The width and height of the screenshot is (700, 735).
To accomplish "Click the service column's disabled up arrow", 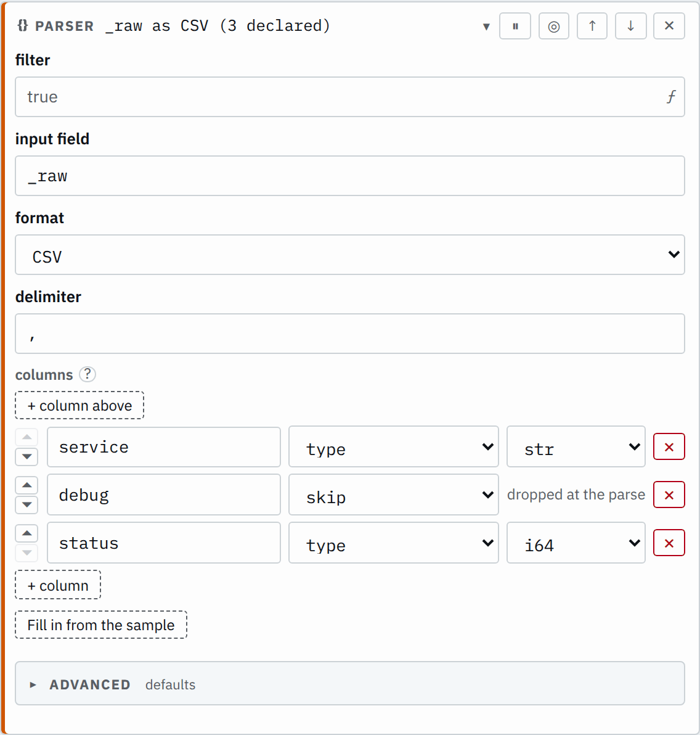I will coord(26,437).
